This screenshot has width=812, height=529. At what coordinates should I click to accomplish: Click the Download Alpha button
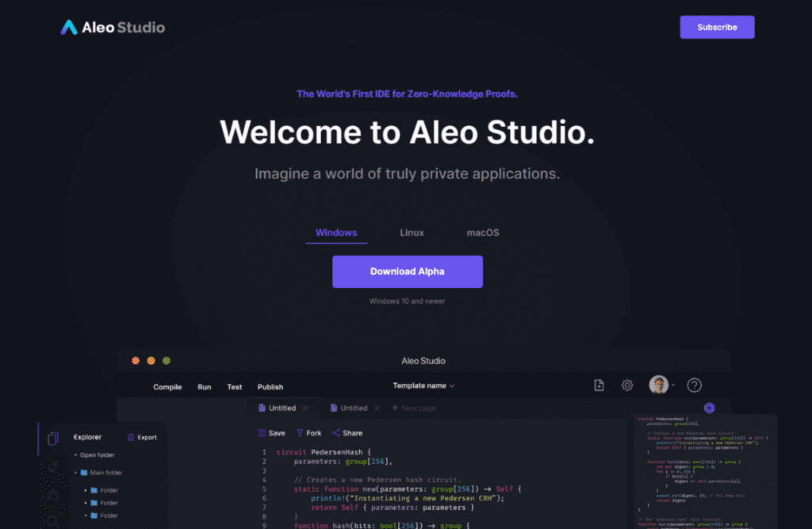(407, 271)
